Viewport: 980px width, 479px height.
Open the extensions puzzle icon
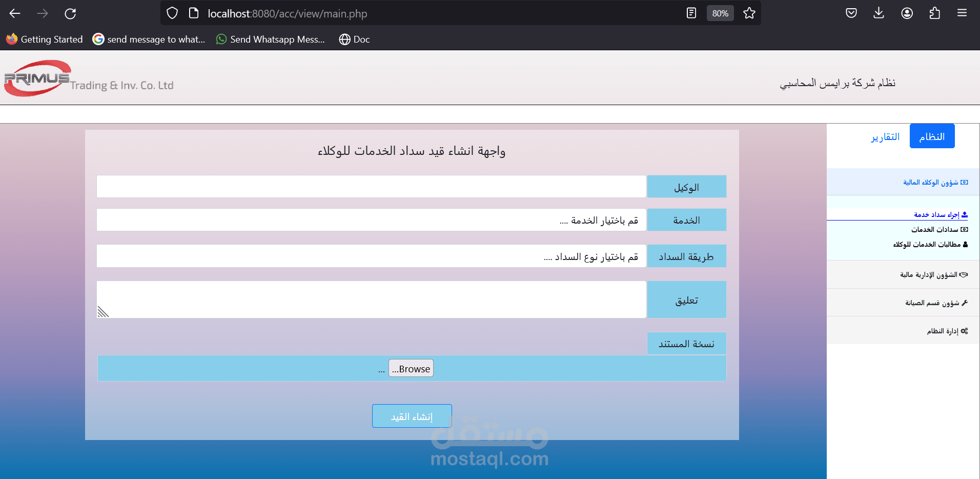tap(934, 13)
